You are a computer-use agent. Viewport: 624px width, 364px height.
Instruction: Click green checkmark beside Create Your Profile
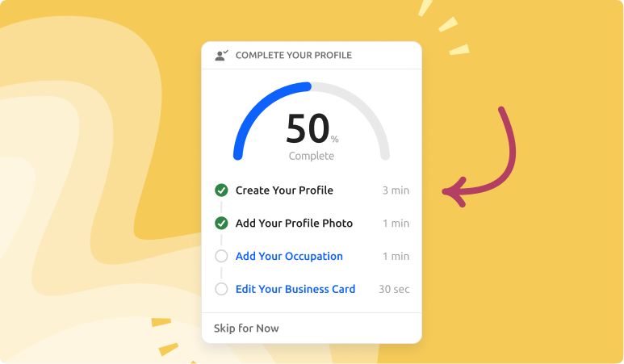(221, 190)
